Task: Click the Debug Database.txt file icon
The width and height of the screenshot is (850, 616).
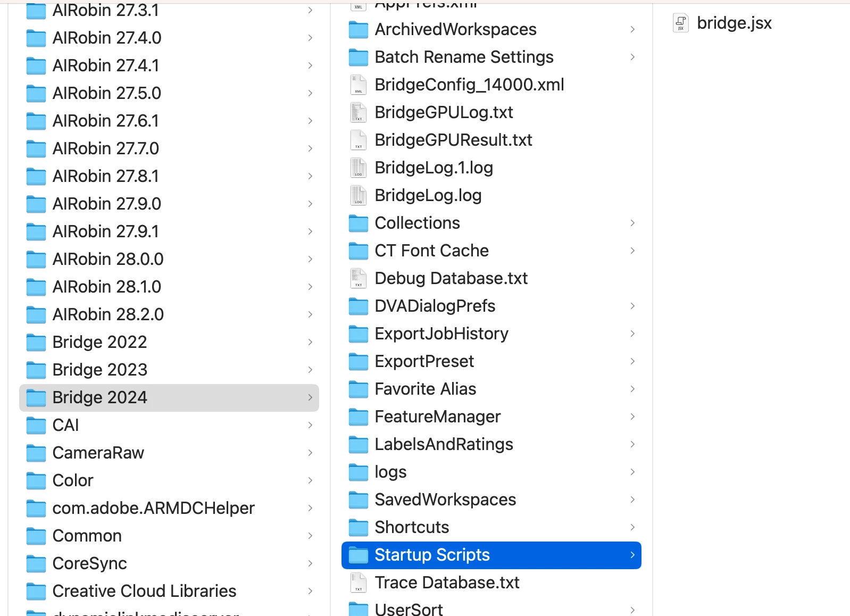Action: pos(358,278)
